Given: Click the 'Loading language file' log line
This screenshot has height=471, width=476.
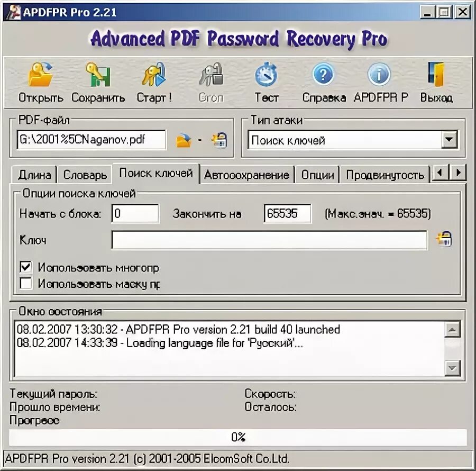Looking at the screenshot, I should point(160,343).
